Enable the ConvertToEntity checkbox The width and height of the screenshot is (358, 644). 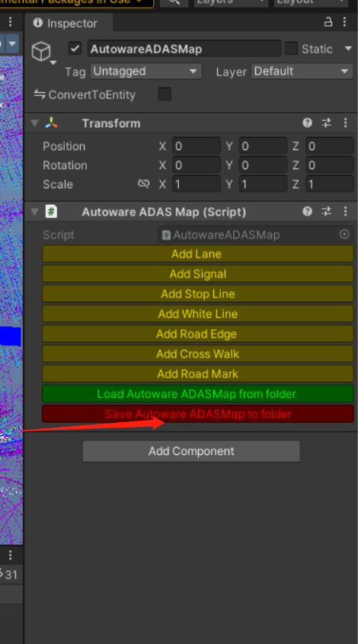tap(165, 94)
